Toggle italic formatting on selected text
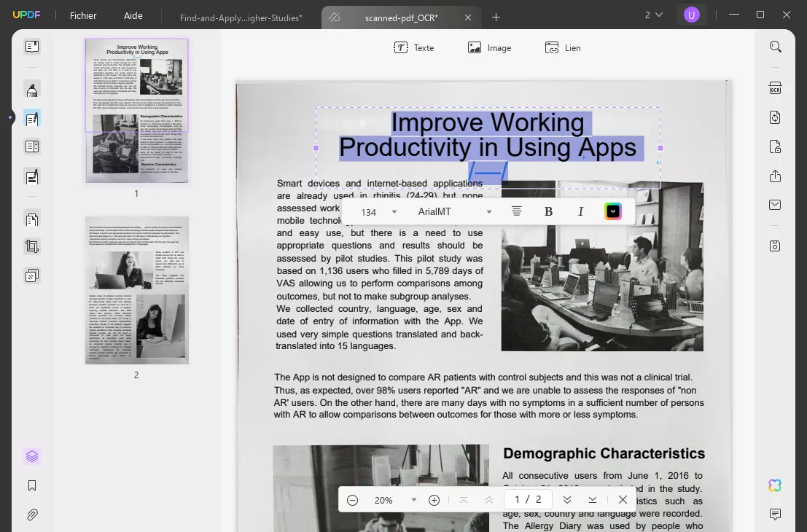 tap(580, 211)
